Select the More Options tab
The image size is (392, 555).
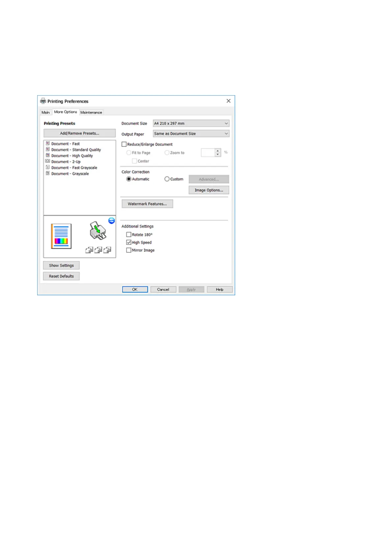(x=66, y=112)
